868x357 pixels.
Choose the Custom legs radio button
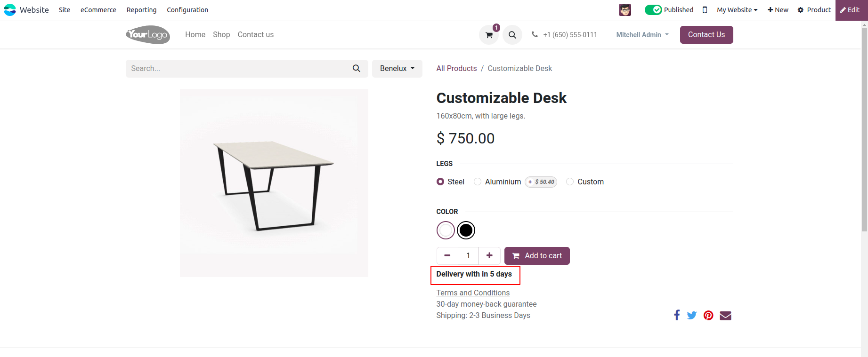(x=570, y=182)
